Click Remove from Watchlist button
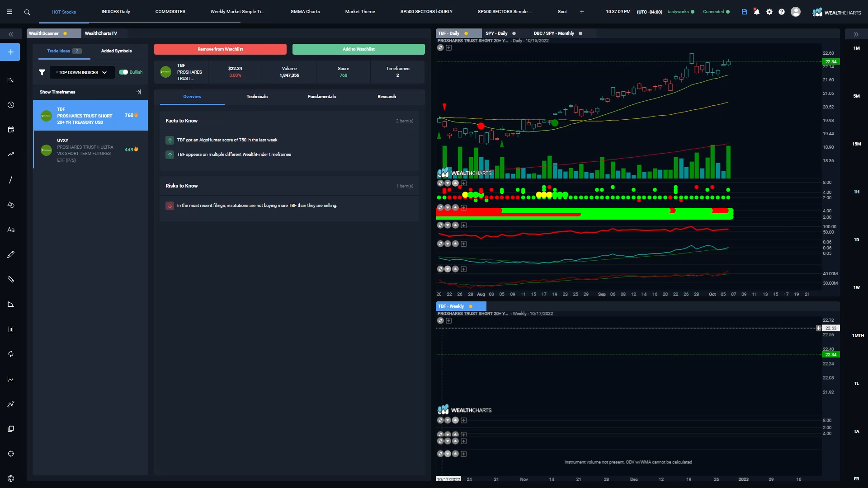The height and width of the screenshot is (488, 868). (220, 49)
